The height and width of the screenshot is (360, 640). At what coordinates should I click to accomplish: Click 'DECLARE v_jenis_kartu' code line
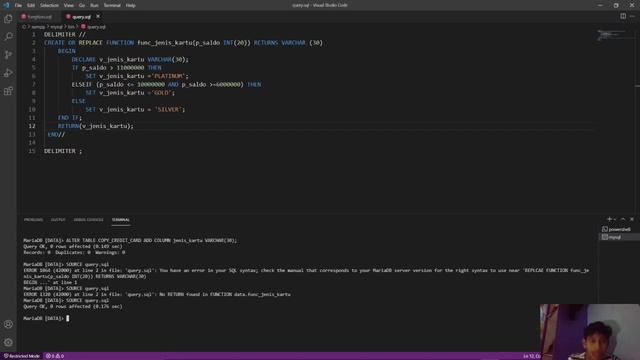(130, 60)
